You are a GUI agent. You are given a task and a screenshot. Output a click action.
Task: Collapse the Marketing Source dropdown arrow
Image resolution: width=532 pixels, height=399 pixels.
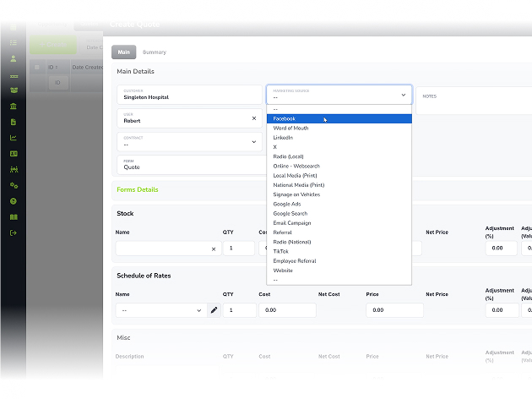click(x=404, y=95)
